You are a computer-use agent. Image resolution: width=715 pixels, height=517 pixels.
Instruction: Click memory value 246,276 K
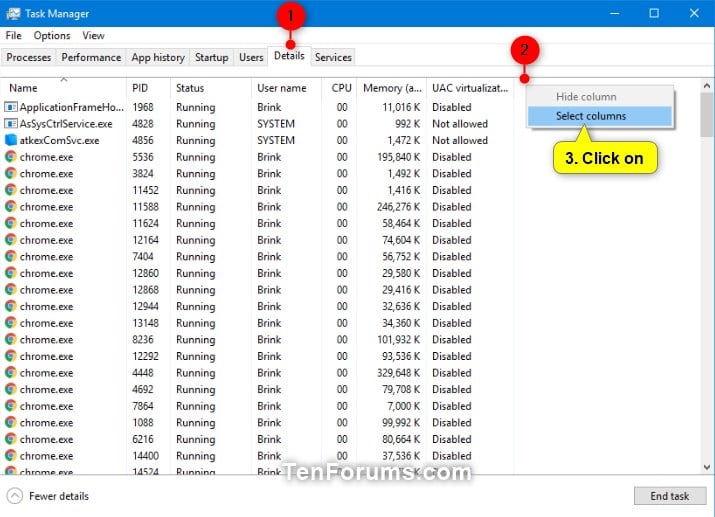click(399, 207)
